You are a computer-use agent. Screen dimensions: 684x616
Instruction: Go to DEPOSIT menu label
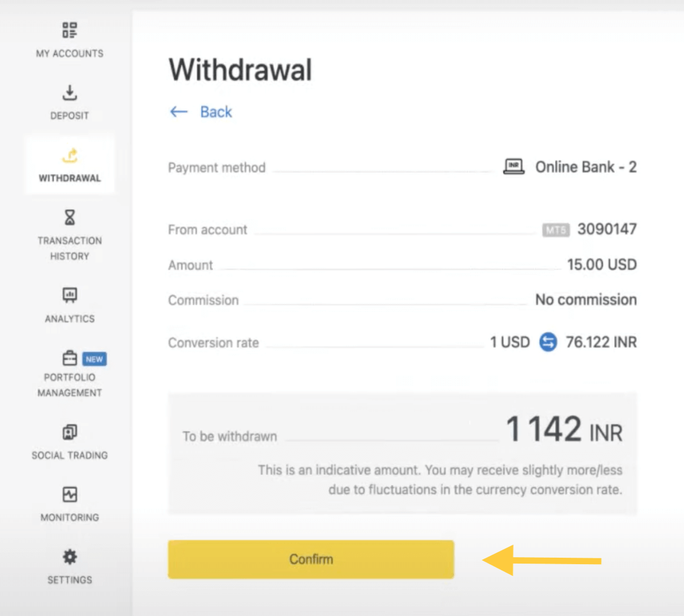pyautogui.click(x=69, y=115)
